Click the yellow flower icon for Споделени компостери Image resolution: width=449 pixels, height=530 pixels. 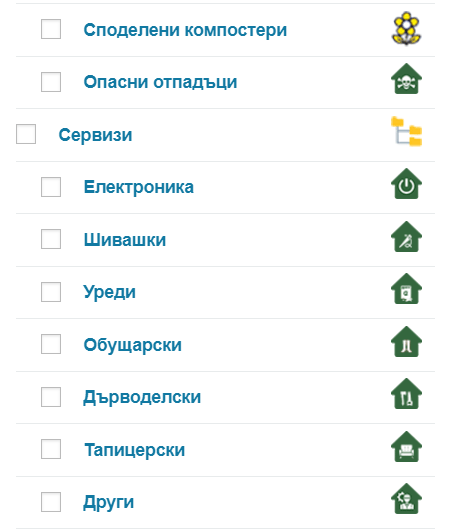[406, 29]
